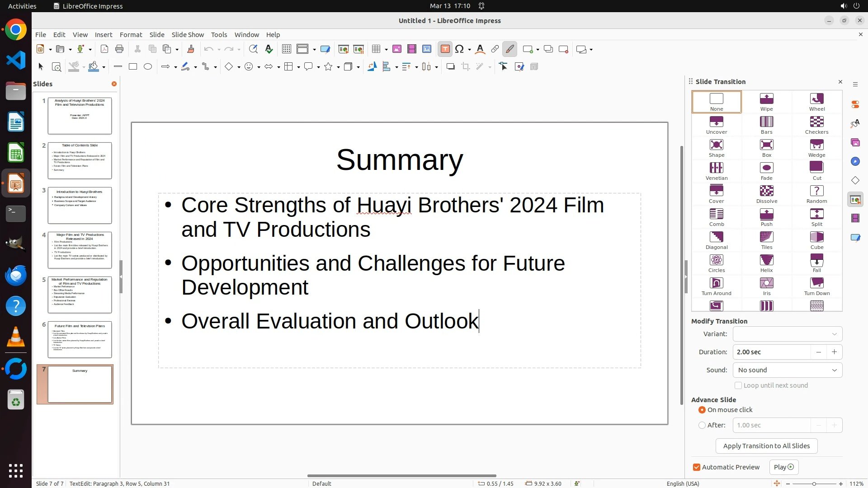
Task: Select the On mouse click option
Action: pyautogui.click(x=702, y=410)
